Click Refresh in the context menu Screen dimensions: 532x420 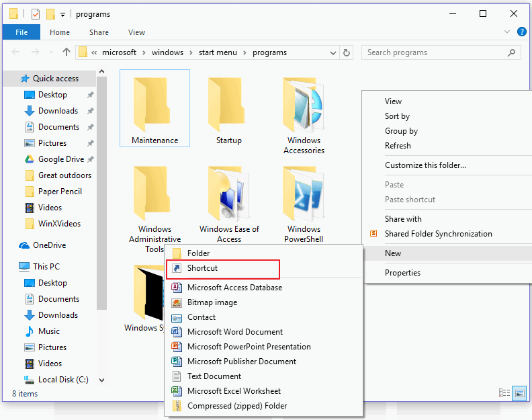[x=448, y=146]
